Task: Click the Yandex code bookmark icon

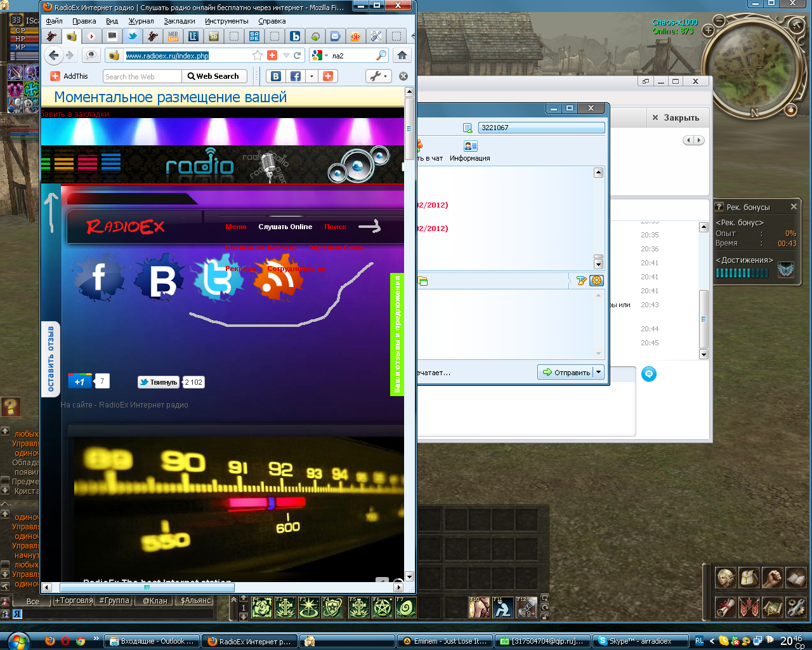Action: (356, 36)
